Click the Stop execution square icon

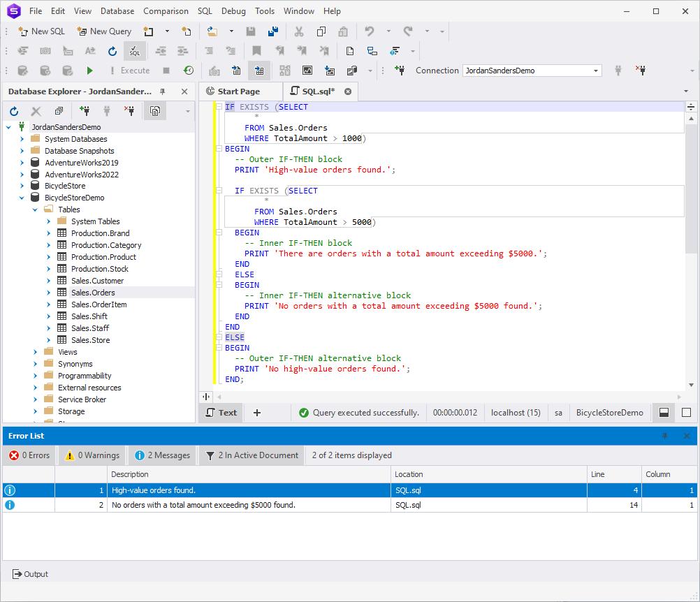pyautogui.click(x=166, y=71)
